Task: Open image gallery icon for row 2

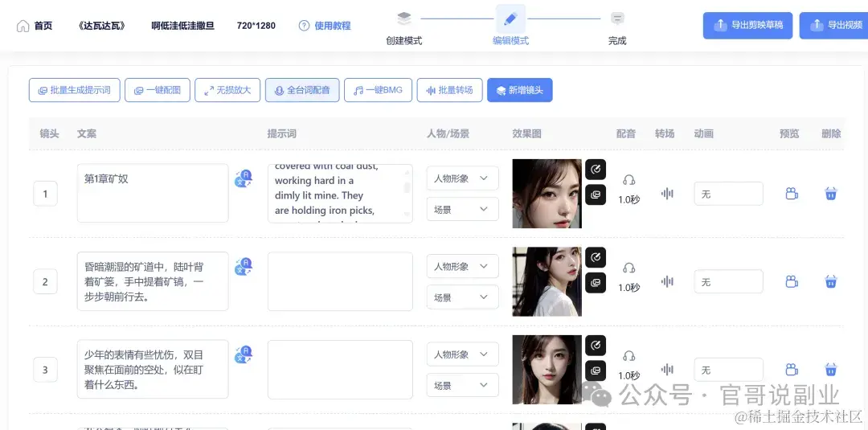Action: (596, 283)
